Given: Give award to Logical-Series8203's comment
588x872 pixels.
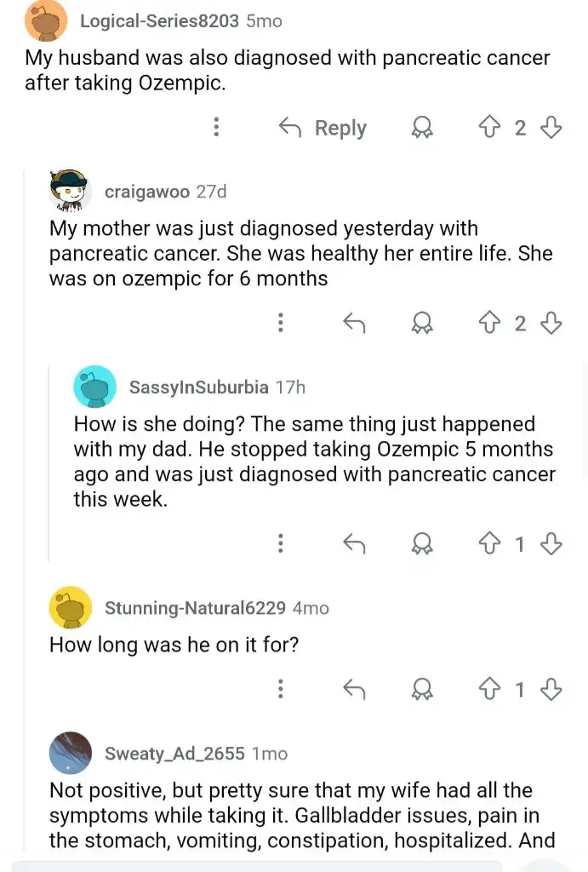Looking at the screenshot, I should click(x=420, y=128).
